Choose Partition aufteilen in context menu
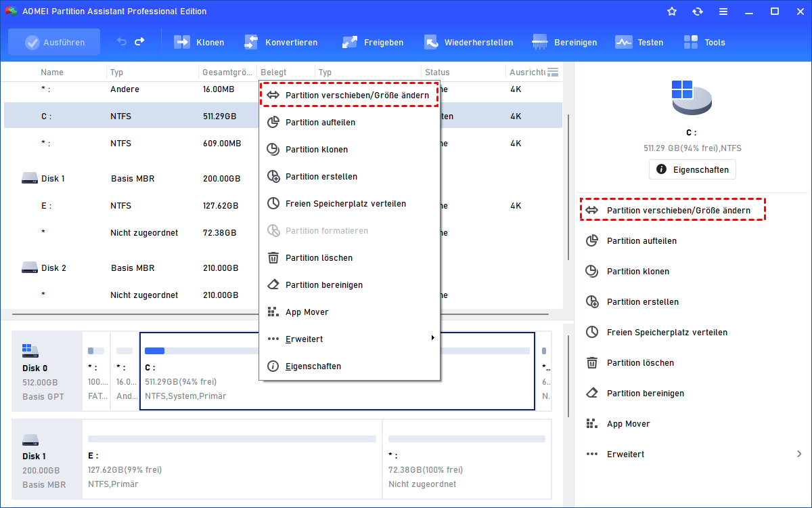The height and width of the screenshot is (508, 812). point(349,123)
